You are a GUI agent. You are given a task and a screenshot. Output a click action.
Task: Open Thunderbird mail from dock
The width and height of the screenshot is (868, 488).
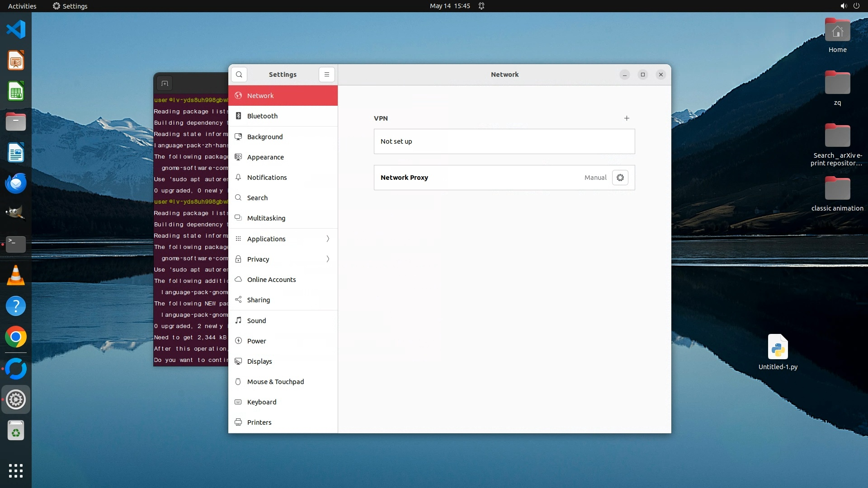click(x=16, y=183)
